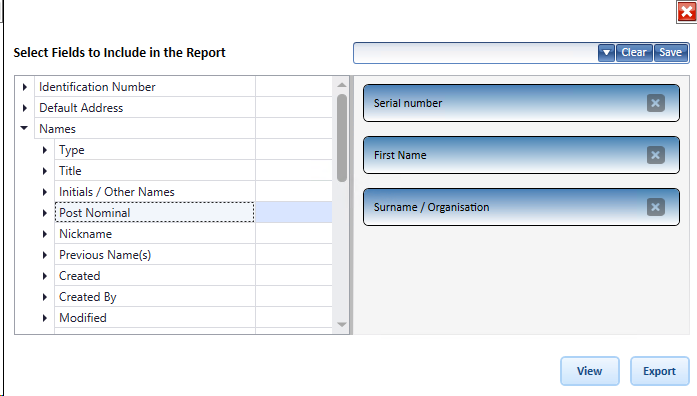Click the scroll down arrow of field list
The image size is (697, 396).
[x=342, y=324]
